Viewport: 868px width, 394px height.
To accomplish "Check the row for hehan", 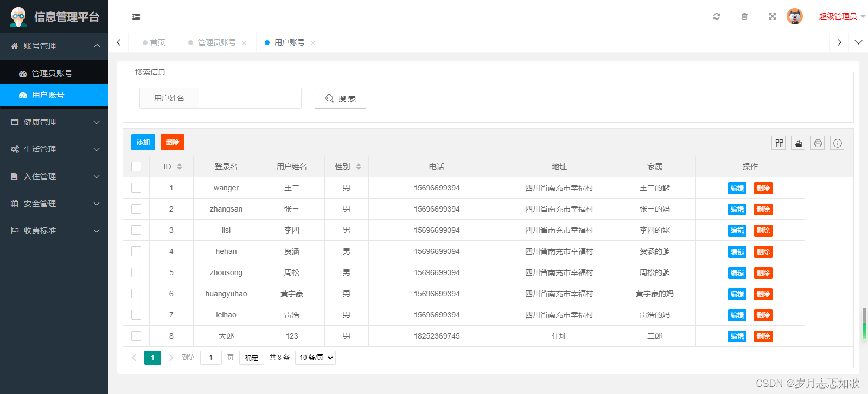I will [136, 251].
